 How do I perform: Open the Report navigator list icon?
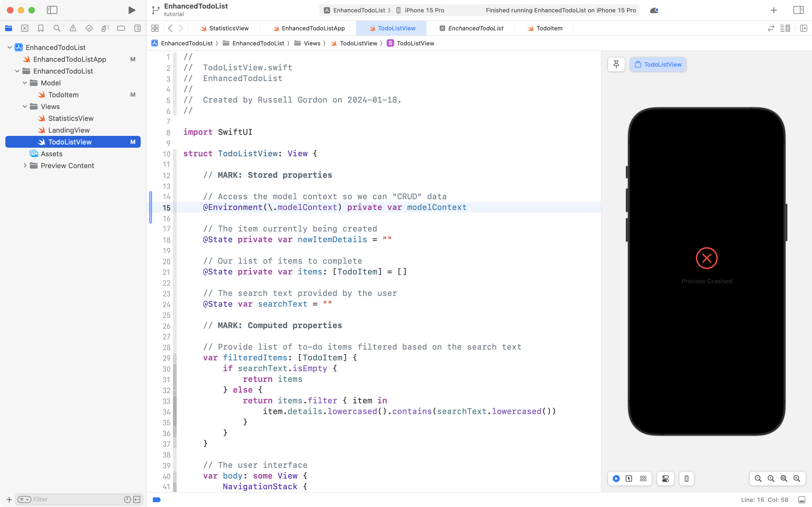(x=137, y=28)
